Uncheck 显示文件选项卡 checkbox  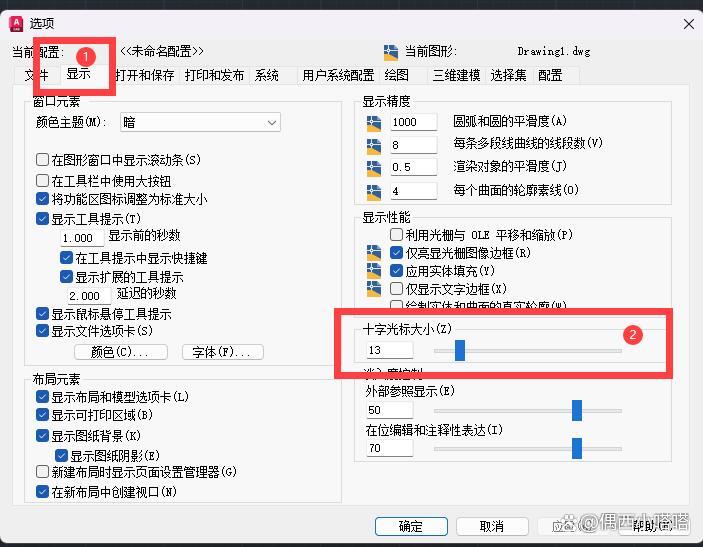point(42,331)
